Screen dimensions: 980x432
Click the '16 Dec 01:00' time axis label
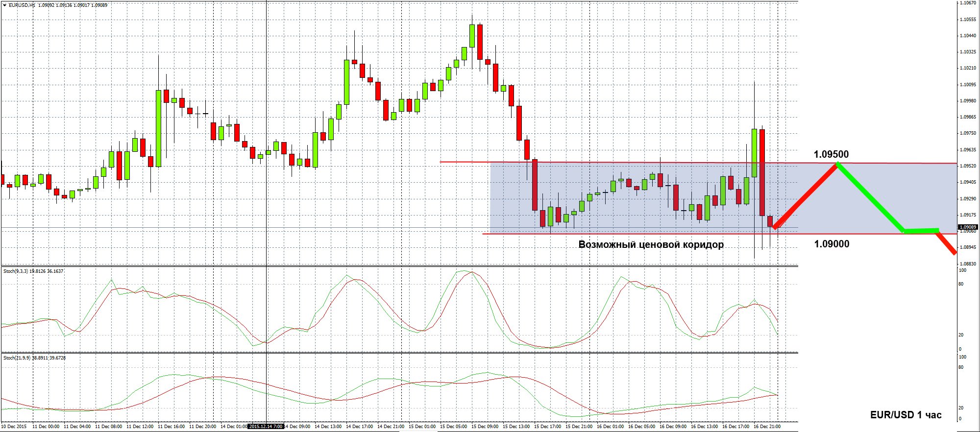(610, 426)
